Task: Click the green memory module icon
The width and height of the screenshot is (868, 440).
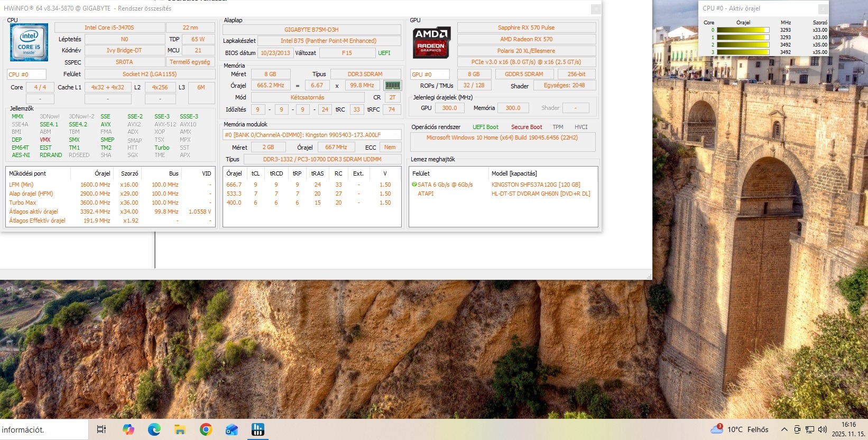Action: click(392, 85)
